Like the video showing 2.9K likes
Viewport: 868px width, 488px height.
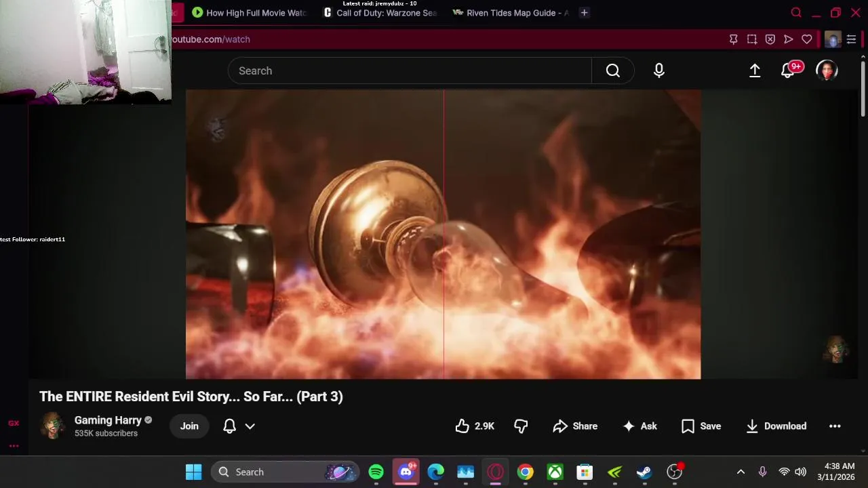(475, 426)
